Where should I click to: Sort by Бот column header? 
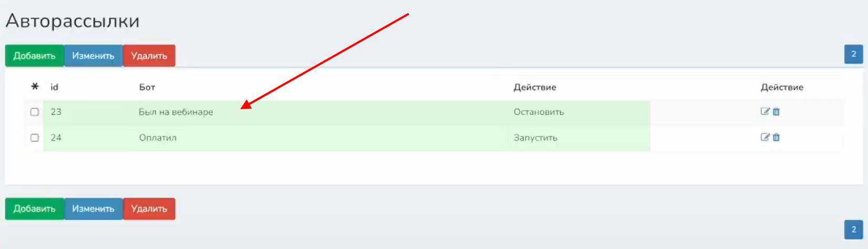pos(147,87)
